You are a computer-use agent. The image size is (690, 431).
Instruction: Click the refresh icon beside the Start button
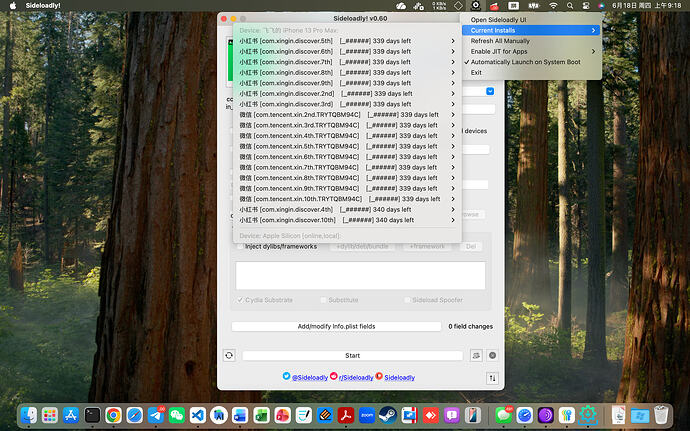coord(229,355)
